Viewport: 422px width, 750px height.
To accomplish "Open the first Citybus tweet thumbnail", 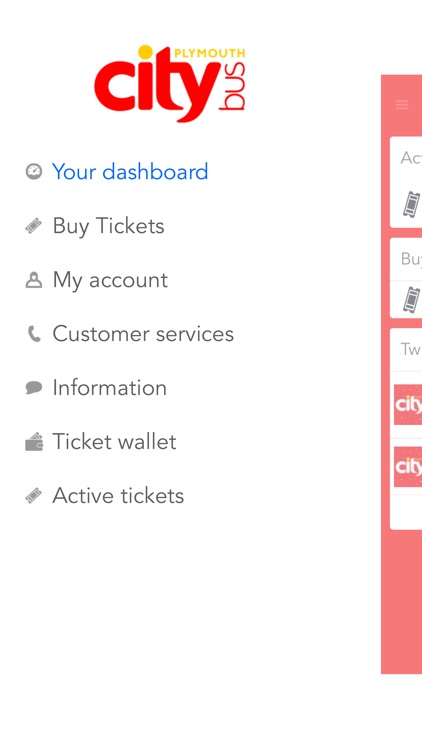I will 408,405.
